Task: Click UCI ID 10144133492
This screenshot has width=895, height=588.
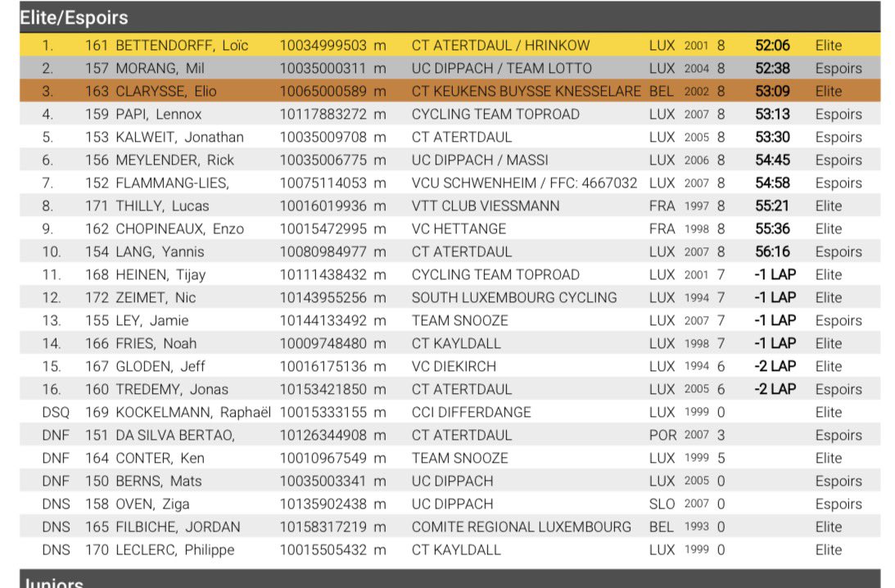Action: (x=323, y=320)
